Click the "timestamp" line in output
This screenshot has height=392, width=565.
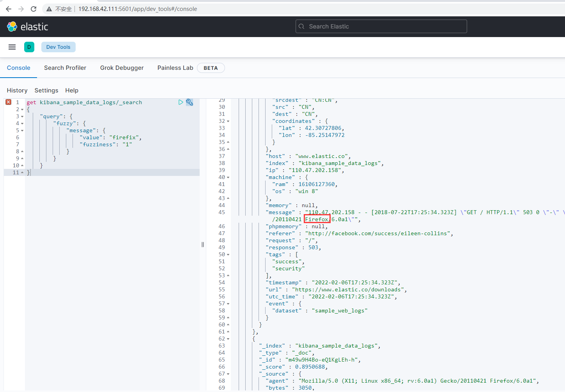pyautogui.click(x=333, y=283)
